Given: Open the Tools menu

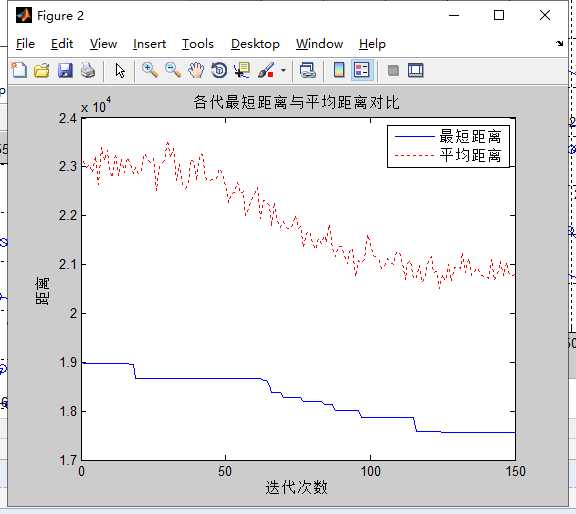Looking at the screenshot, I should point(198,44).
